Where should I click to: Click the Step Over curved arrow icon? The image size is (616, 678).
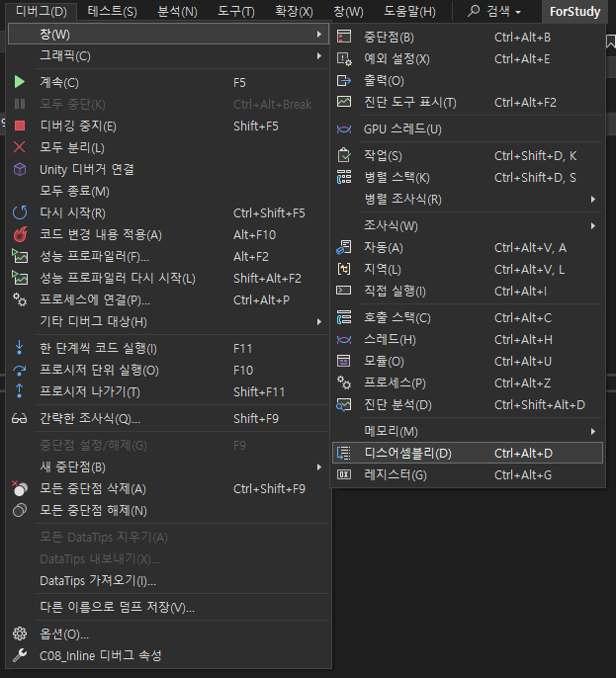[x=20, y=370]
